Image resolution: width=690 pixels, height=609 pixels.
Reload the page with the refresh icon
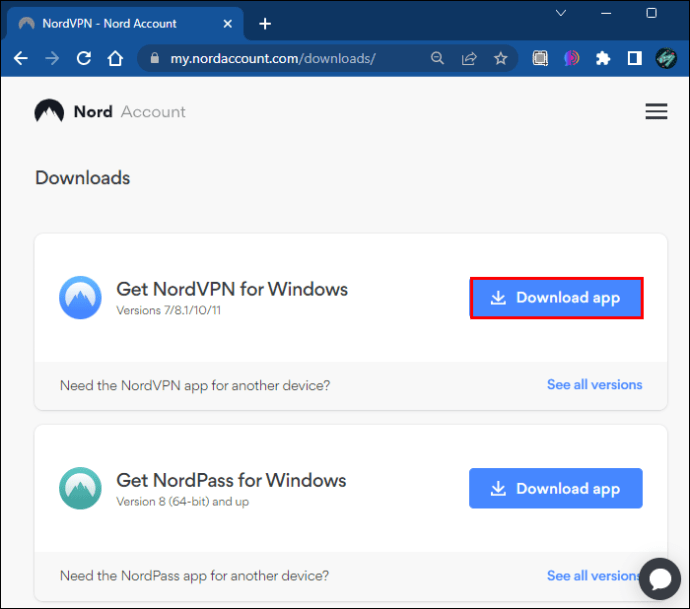[x=84, y=58]
